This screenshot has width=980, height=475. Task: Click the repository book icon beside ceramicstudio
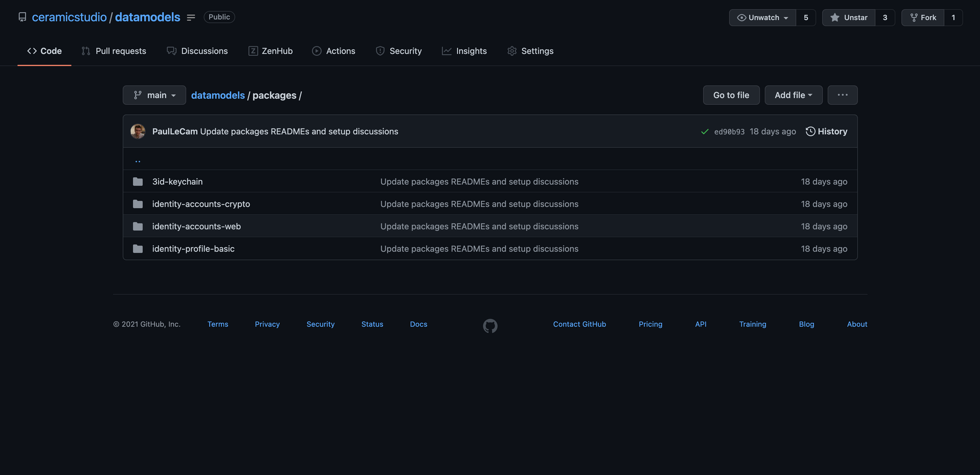coord(22,17)
